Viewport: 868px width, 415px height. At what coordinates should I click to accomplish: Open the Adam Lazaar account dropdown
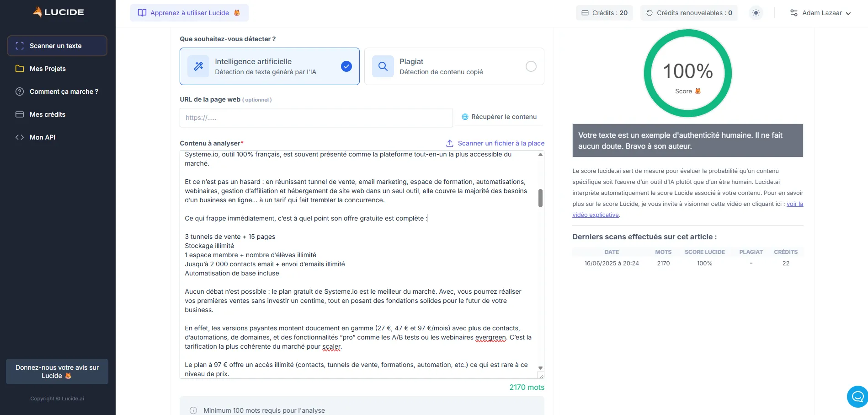click(x=821, y=13)
